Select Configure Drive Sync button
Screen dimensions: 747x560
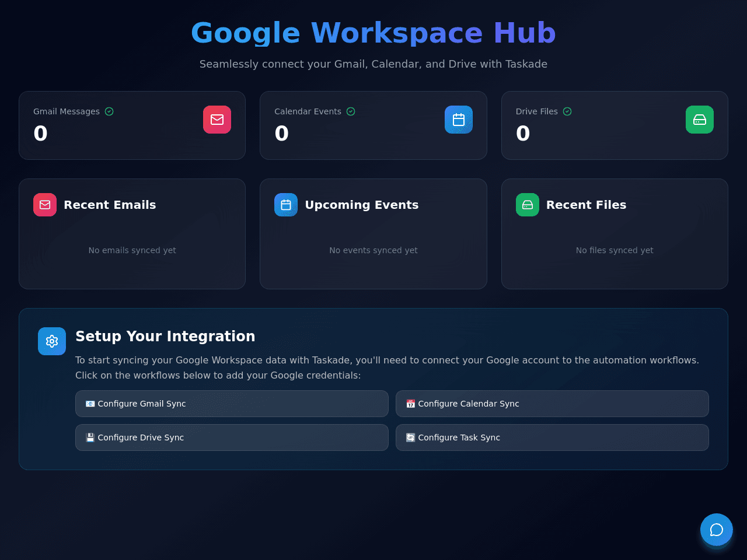click(x=232, y=437)
